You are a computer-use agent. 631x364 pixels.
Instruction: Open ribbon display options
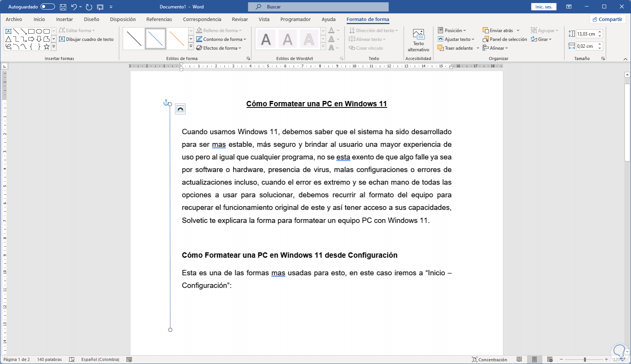(x=569, y=7)
